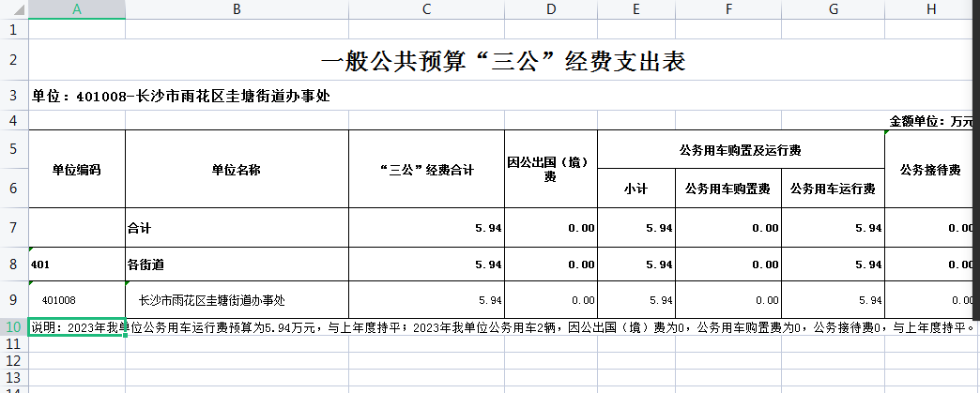The height and width of the screenshot is (393, 980).
Task: Click the select-all corner of the sheet
Action: [13, 8]
